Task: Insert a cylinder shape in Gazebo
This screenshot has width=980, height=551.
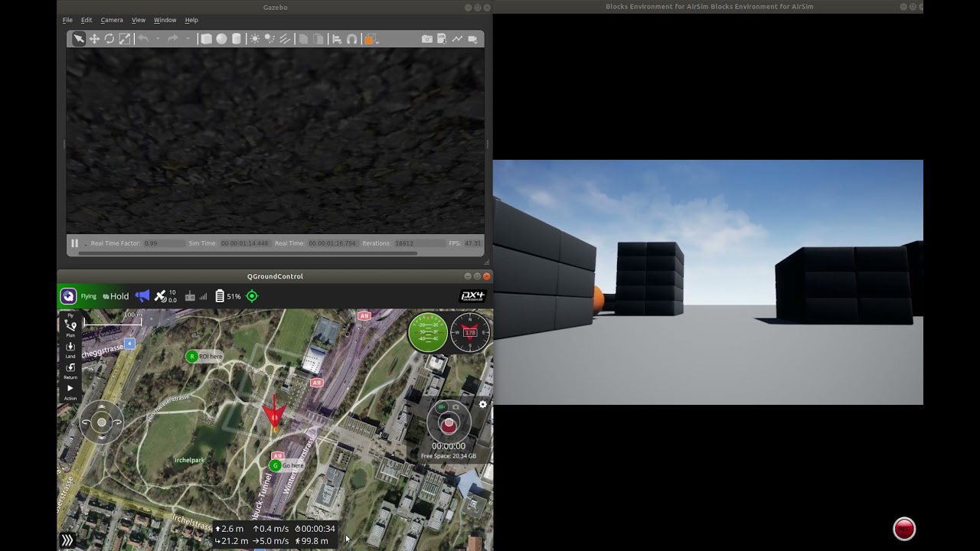Action: (x=237, y=39)
